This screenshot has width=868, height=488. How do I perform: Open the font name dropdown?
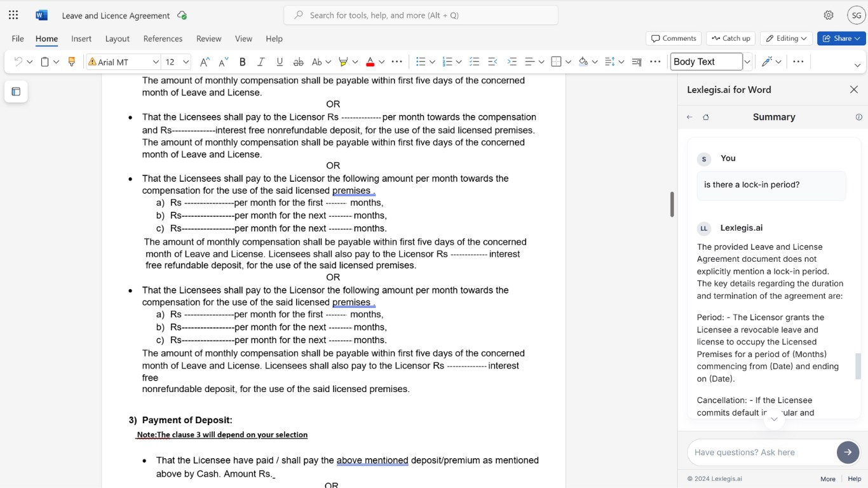click(x=156, y=62)
